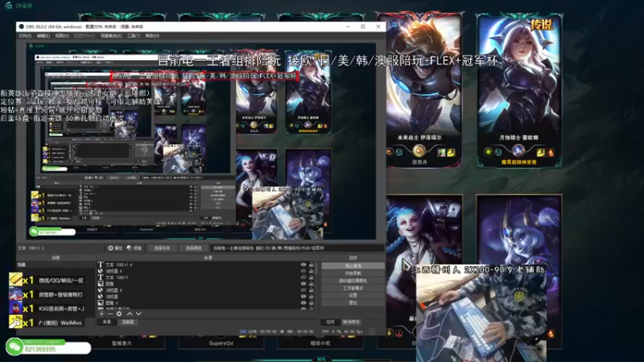The height and width of the screenshot is (362, 644).
Task: Click the OBS logo in the title bar
Action: click(21, 27)
